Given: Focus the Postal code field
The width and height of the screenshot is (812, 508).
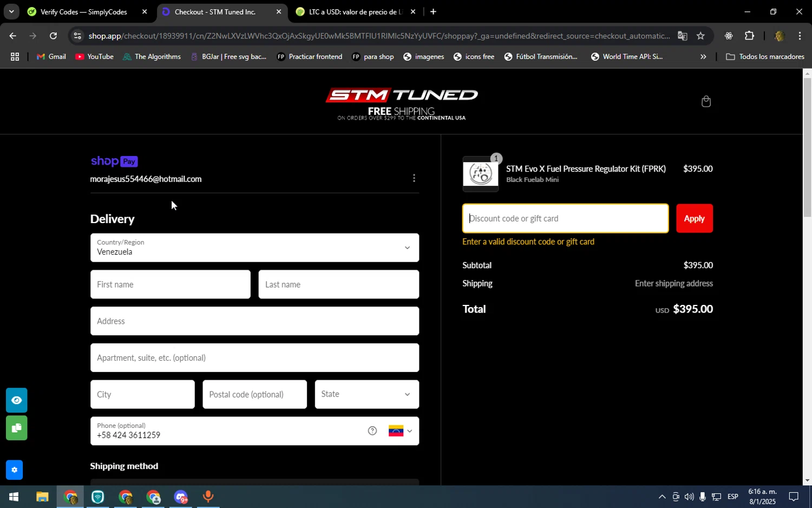Looking at the screenshot, I should click(x=254, y=394).
